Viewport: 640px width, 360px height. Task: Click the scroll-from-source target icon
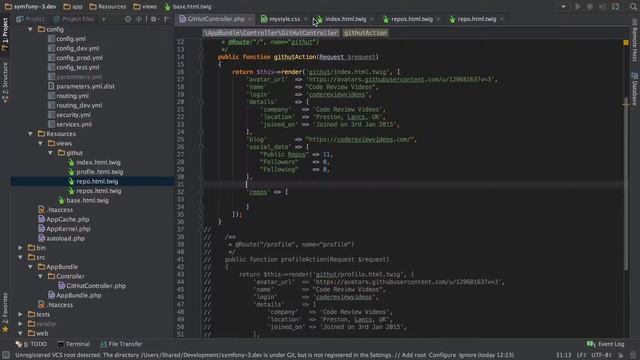pyautogui.click(x=128, y=19)
